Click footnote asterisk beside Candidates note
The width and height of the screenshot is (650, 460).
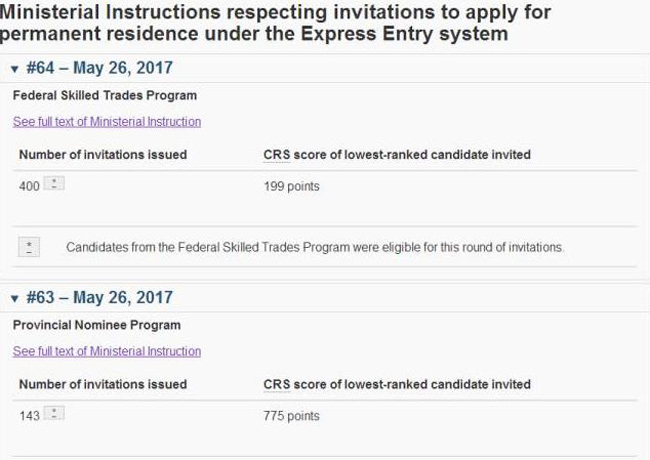30,247
